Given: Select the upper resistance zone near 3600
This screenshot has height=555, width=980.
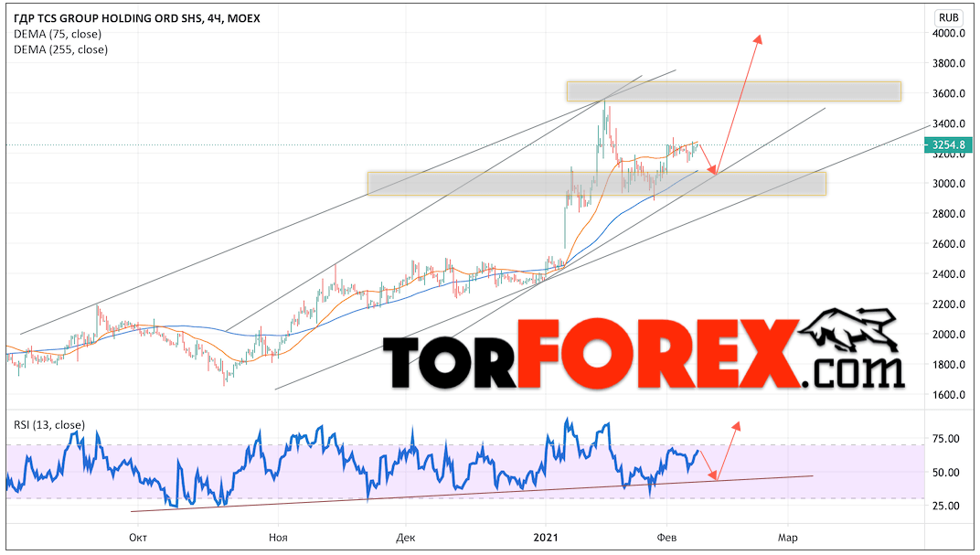Looking at the screenshot, I should 734,91.
